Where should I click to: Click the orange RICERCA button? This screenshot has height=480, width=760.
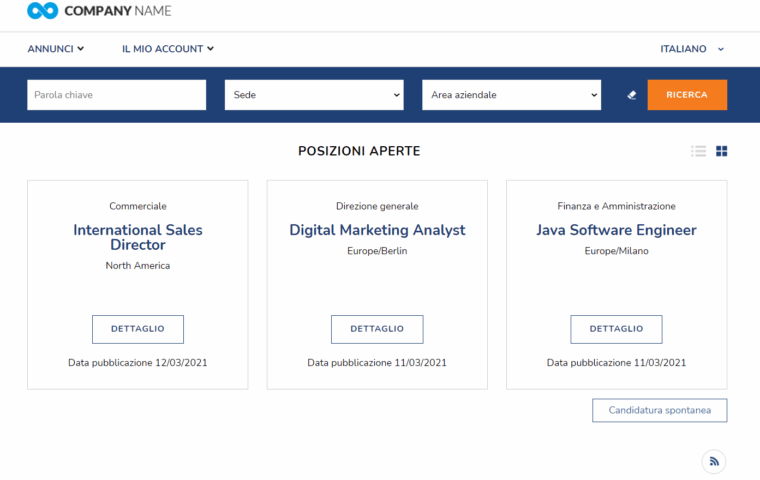687,95
